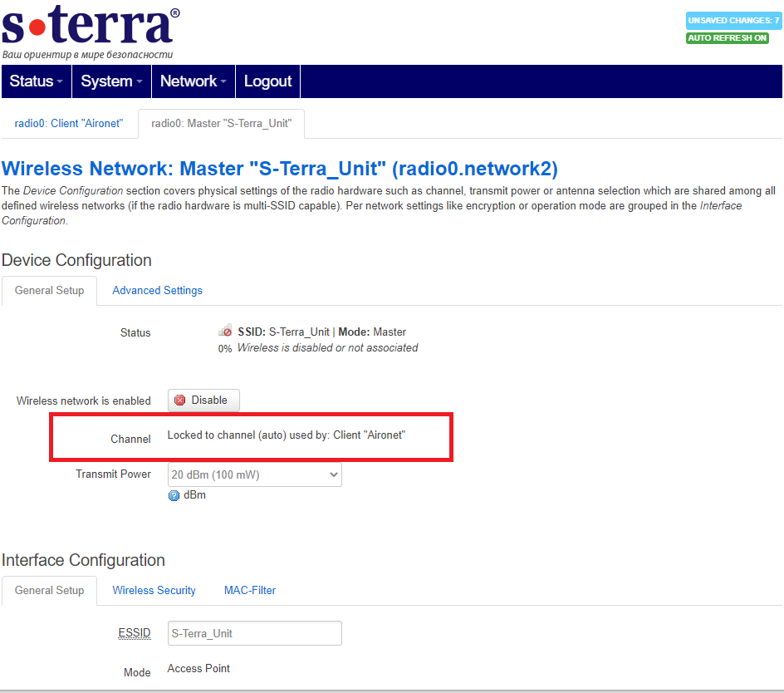Click the "SSID: S-Terra_Unit | Mode: Master" status line
The width and height of the screenshot is (784, 693).
coord(322,332)
